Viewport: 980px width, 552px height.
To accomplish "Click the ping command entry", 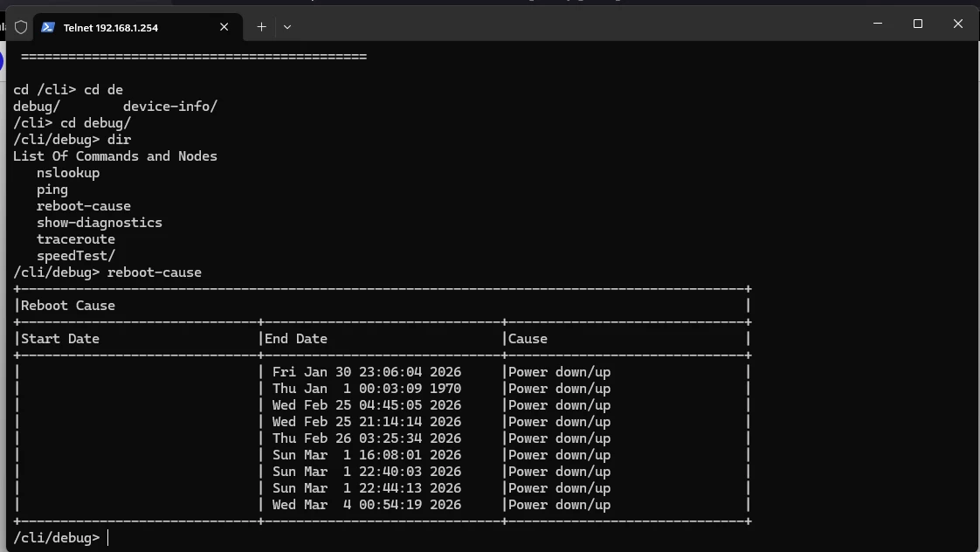I will click(52, 190).
